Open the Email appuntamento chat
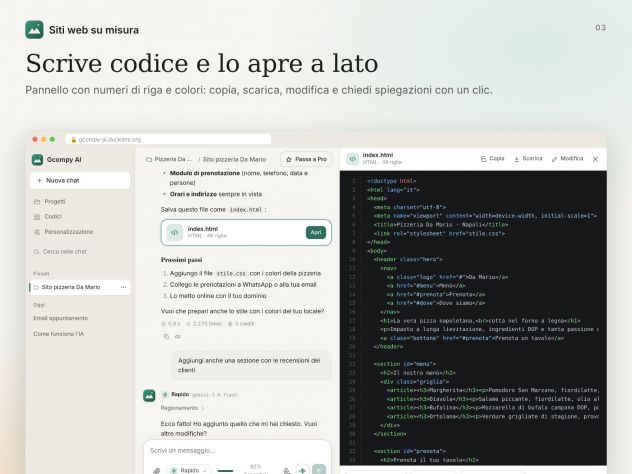Image resolution: width=632 pixels, height=474 pixels. [x=60, y=318]
